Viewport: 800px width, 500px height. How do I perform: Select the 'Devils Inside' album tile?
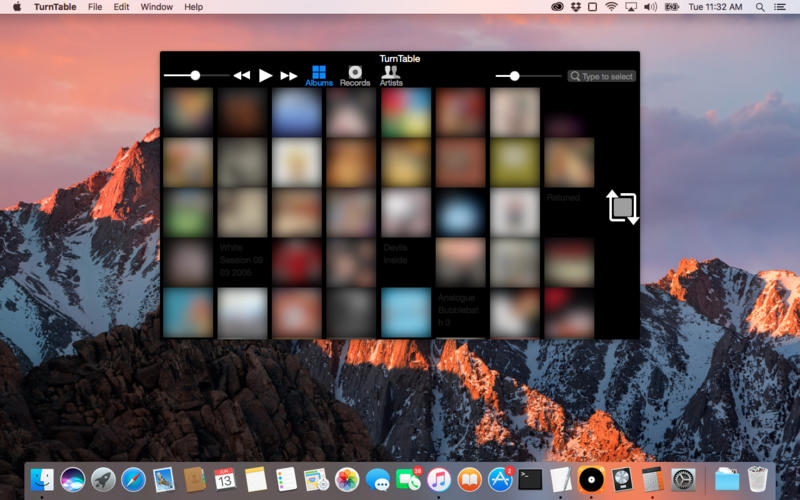coord(406,263)
